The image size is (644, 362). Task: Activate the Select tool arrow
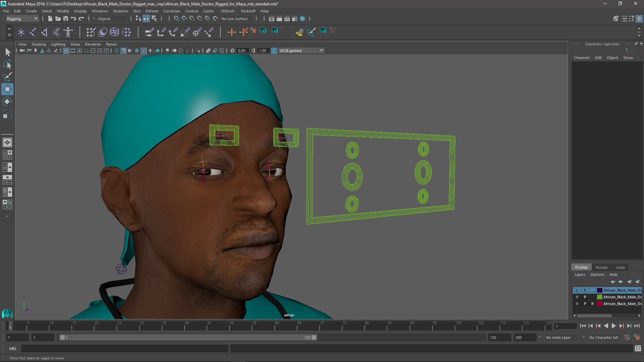7,52
